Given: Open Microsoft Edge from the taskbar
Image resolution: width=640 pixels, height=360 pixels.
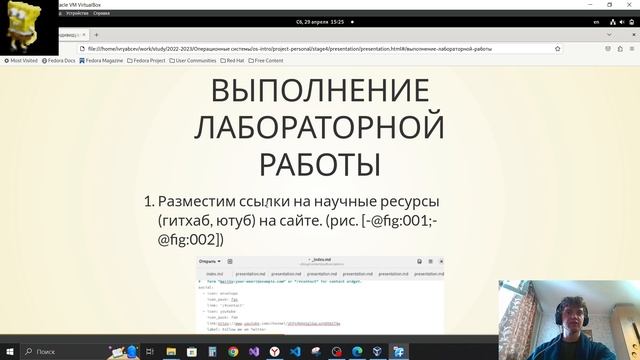Looking at the screenshot, I should [357, 351].
